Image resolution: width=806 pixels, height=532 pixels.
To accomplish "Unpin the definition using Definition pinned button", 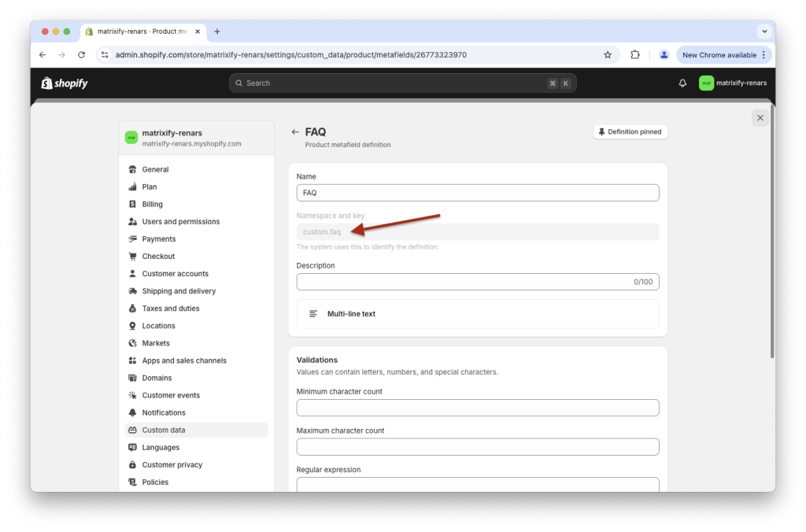I will pyautogui.click(x=630, y=131).
